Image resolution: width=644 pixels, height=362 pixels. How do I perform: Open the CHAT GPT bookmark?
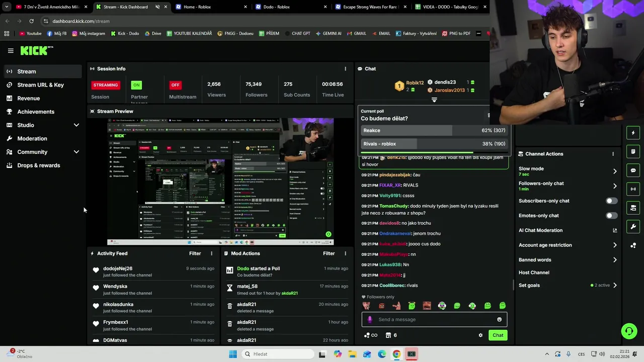tap(297, 34)
